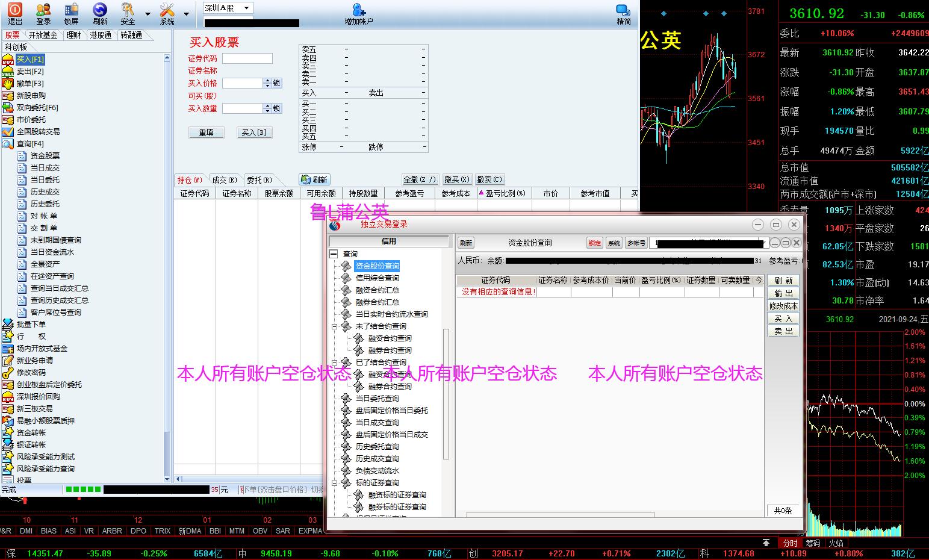Open 银证转帐 bank transfer icon
The width and height of the screenshot is (929, 560).
point(7,445)
